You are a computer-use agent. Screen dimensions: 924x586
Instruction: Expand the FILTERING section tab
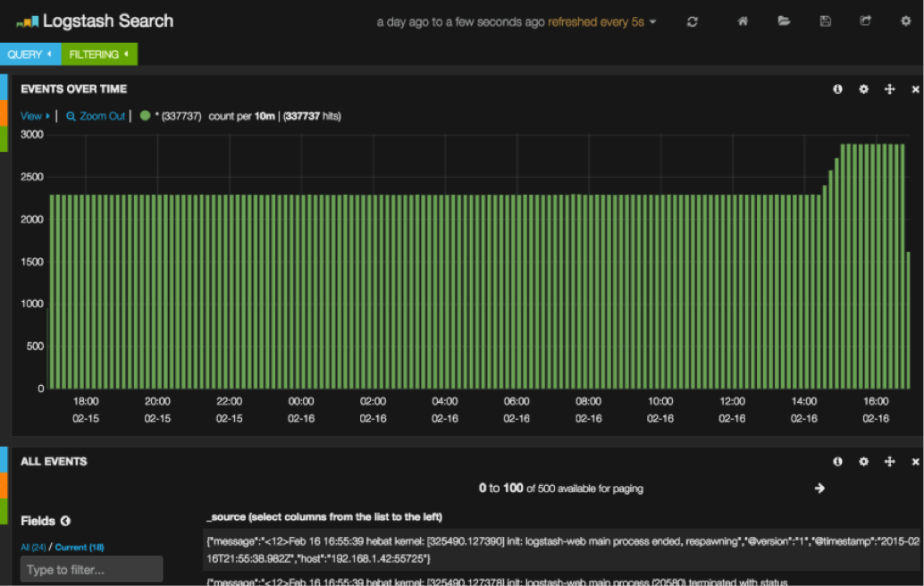pyautogui.click(x=99, y=54)
